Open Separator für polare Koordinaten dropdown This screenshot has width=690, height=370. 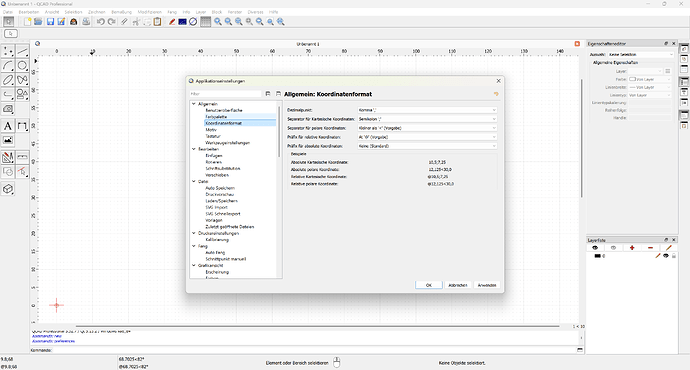point(427,128)
